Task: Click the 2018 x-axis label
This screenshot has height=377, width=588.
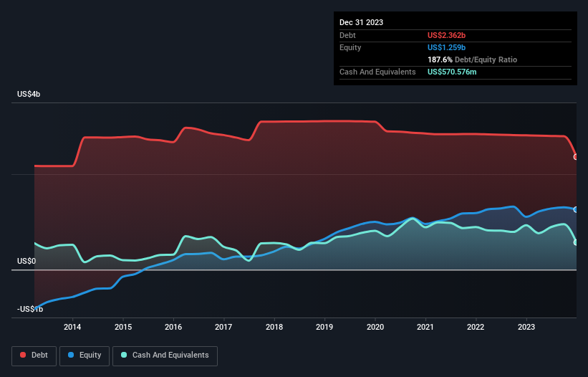Action: (x=274, y=327)
